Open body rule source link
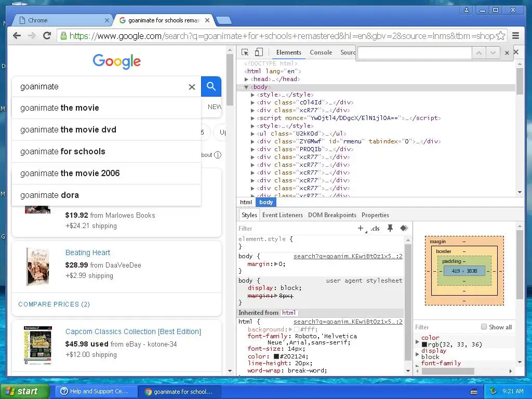532x399 pixels. click(348, 256)
